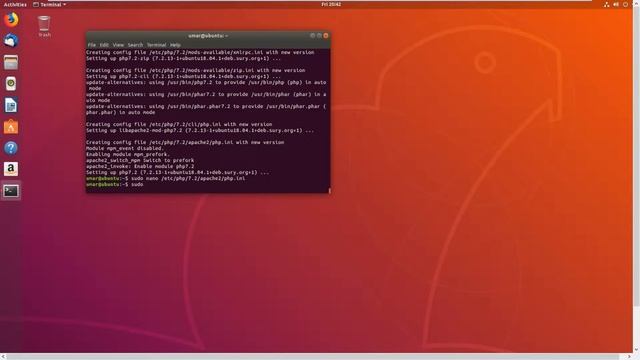Image resolution: width=640 pixels, height=360 pixels.
Task: Open the volume icon in top bar
Action: coord(616,4)
